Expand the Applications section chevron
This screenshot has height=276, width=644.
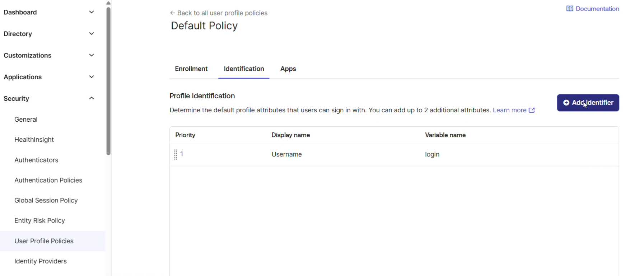click(x=92, y=77)
